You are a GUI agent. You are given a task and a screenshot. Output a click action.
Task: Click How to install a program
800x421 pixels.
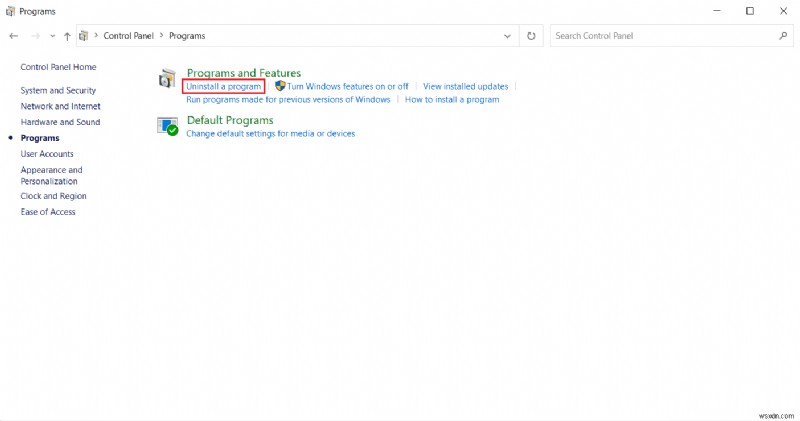[x=452, y=100]
